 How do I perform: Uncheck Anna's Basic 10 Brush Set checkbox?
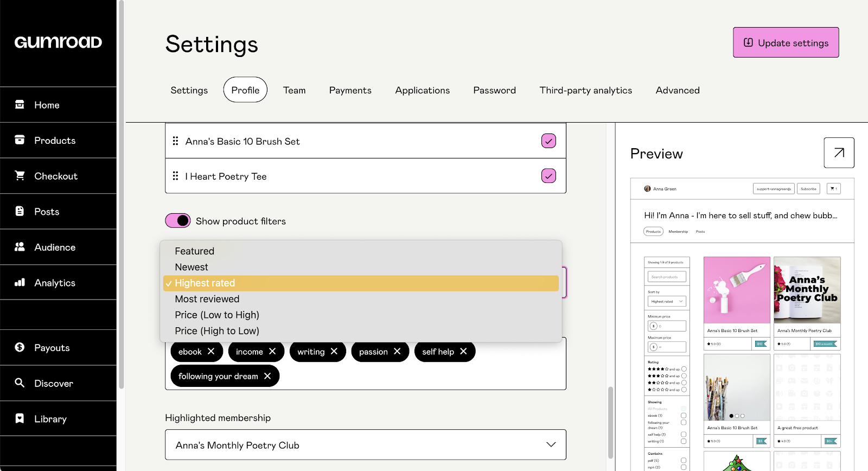click(548, 141)
